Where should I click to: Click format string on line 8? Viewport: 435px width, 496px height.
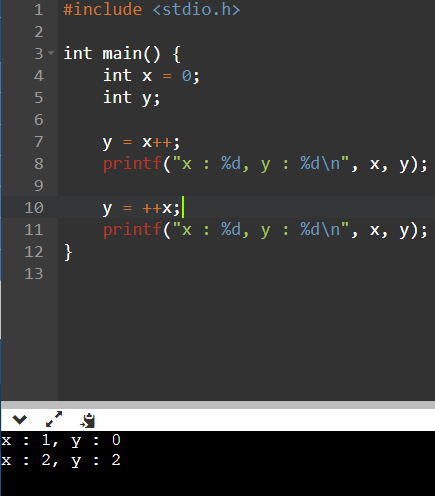(260, 164)
